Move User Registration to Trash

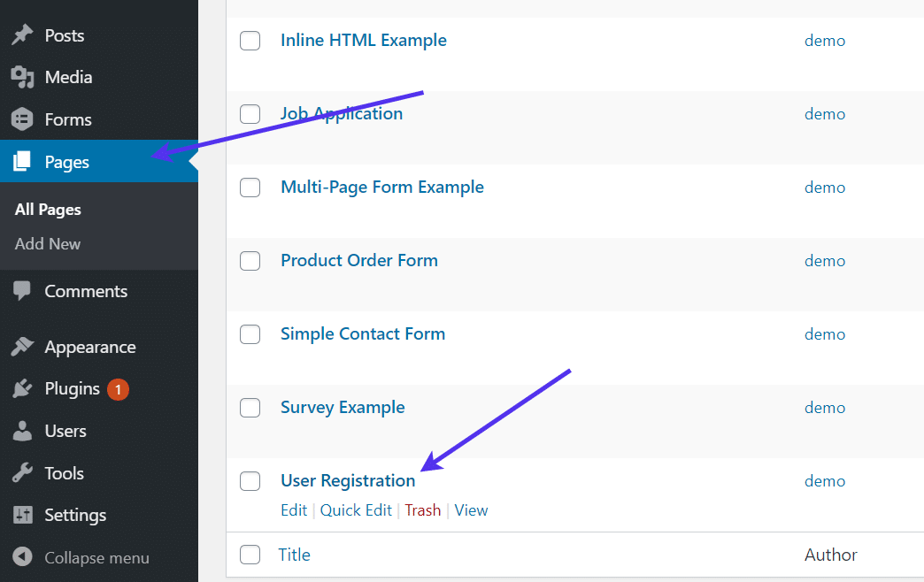pos(423,510)
